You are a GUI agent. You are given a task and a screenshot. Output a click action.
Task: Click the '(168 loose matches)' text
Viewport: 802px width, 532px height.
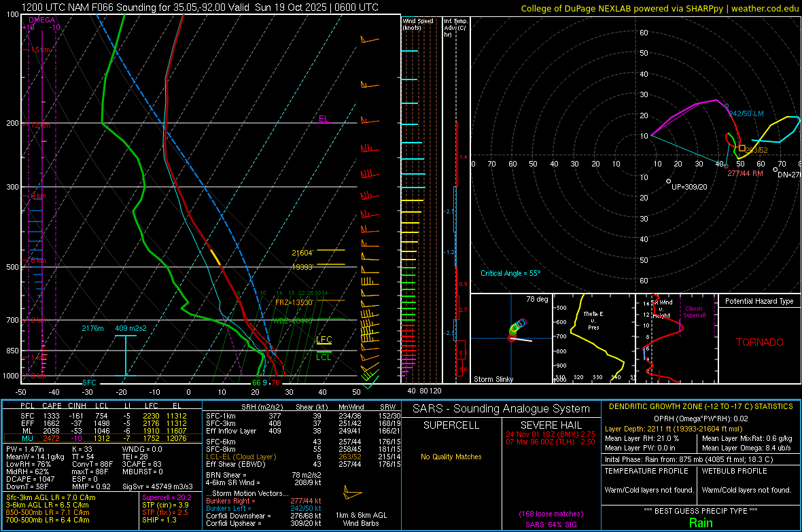pos(551,514)
